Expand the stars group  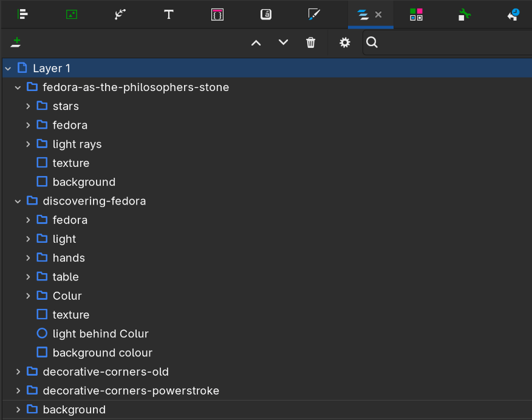pos(28,106)
